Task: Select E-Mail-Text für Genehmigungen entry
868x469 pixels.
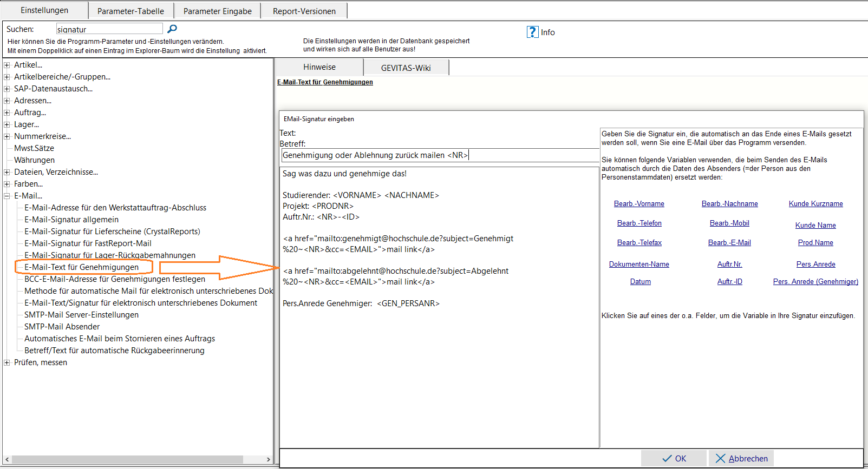Action: tap(81, 267)
